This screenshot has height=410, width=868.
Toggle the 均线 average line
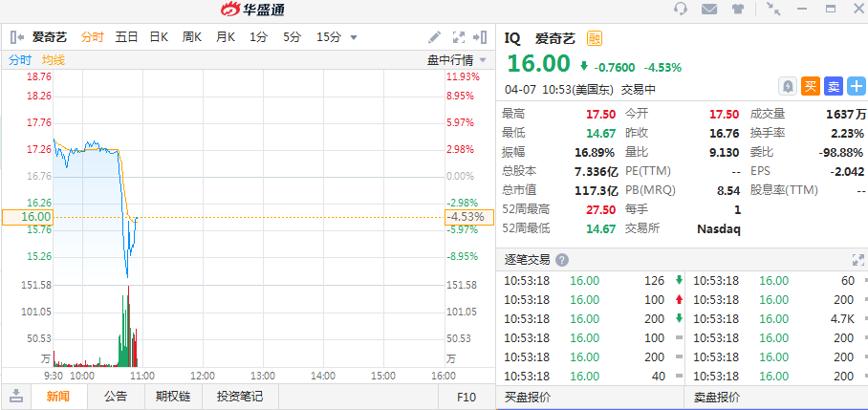tap(54, 59)
